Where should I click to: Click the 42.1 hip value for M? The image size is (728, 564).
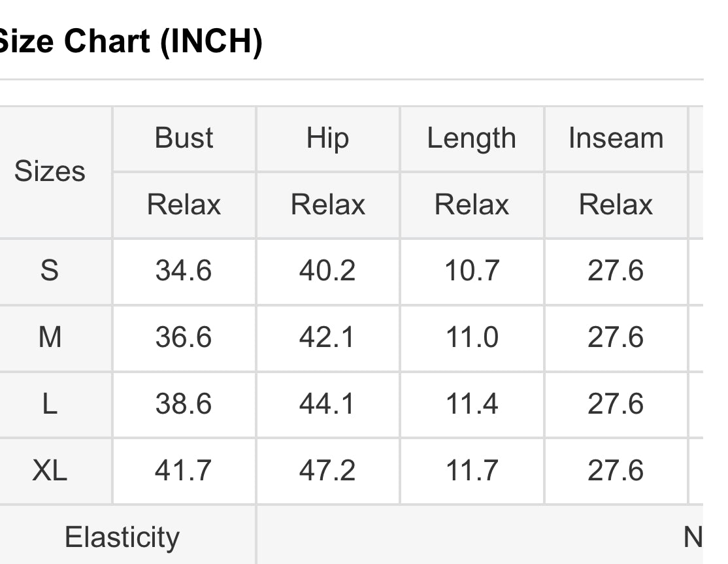tap(327, 337)
